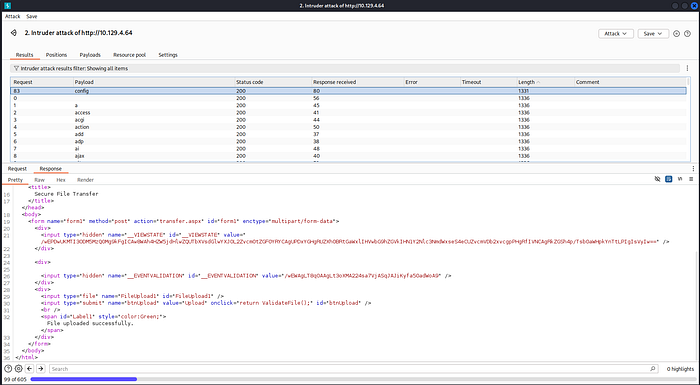Select the result row with payload config
Viewport: 700px width, 385px height.
pos(348,91)
